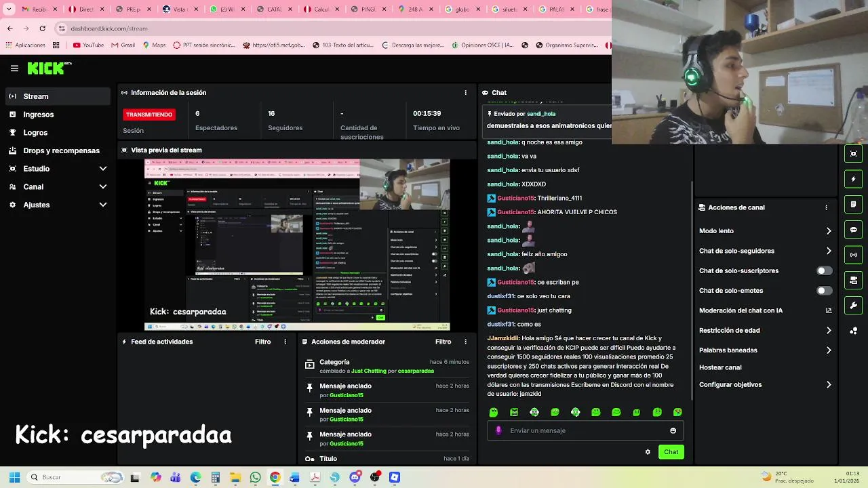Switch to the WhatsApp browser tab
868x488 pixels.
(x=226, y=9)
